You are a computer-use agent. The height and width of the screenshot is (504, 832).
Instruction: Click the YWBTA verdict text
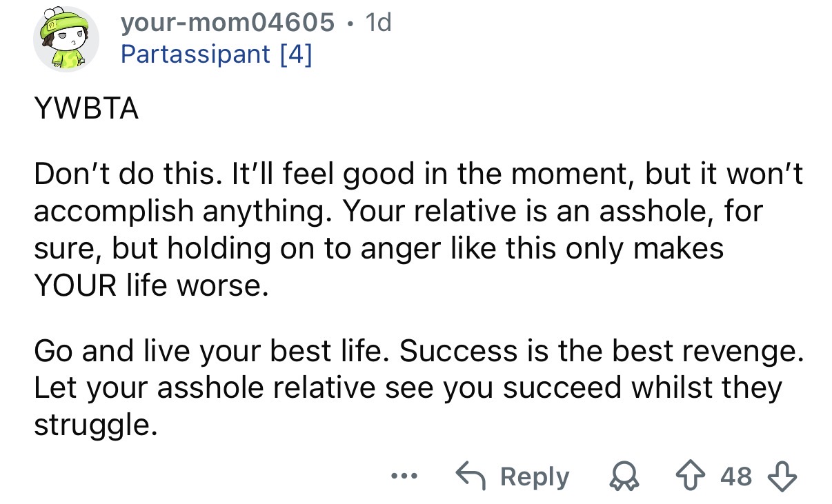click(86, 109)
